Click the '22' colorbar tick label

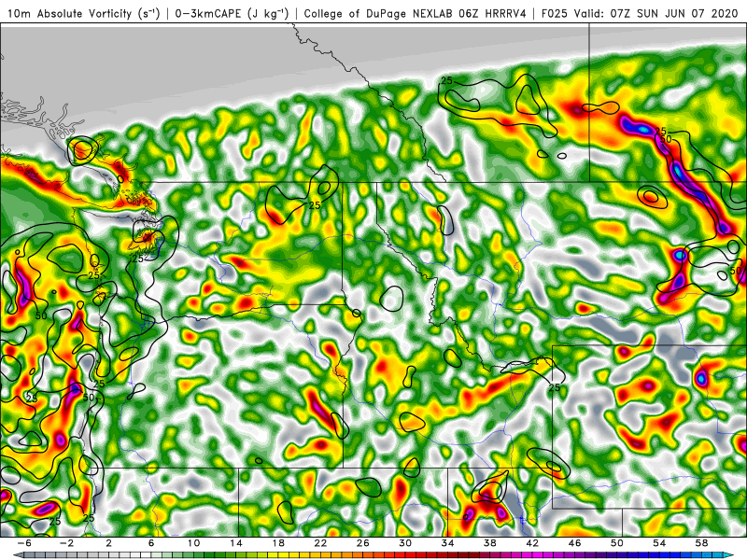(x=320, y=543)
